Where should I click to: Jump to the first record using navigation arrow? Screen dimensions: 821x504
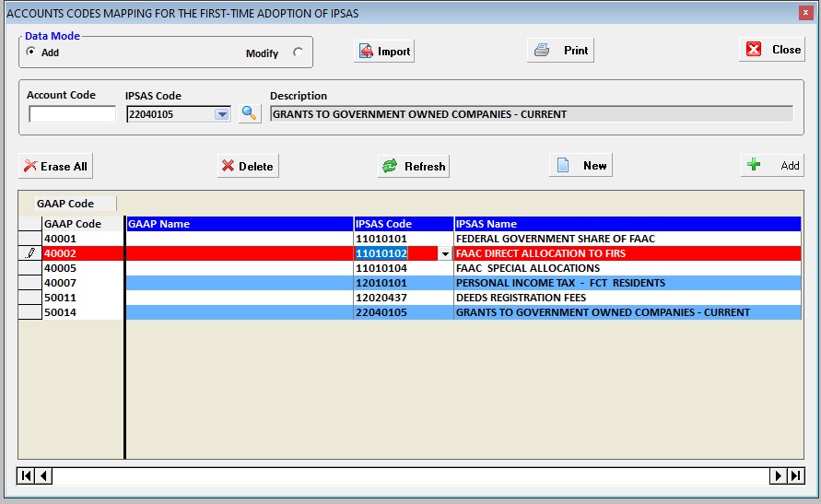pyautogui.click(x=27, y=475)
